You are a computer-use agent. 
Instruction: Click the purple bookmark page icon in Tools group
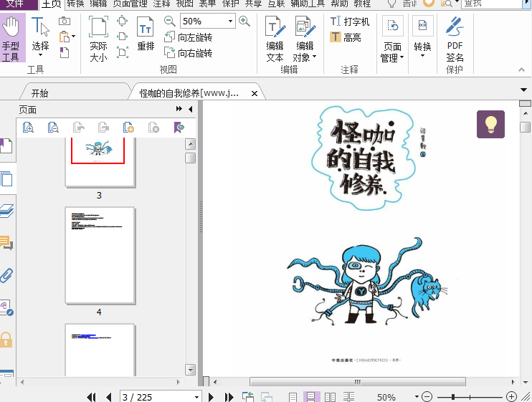[65, 52]
